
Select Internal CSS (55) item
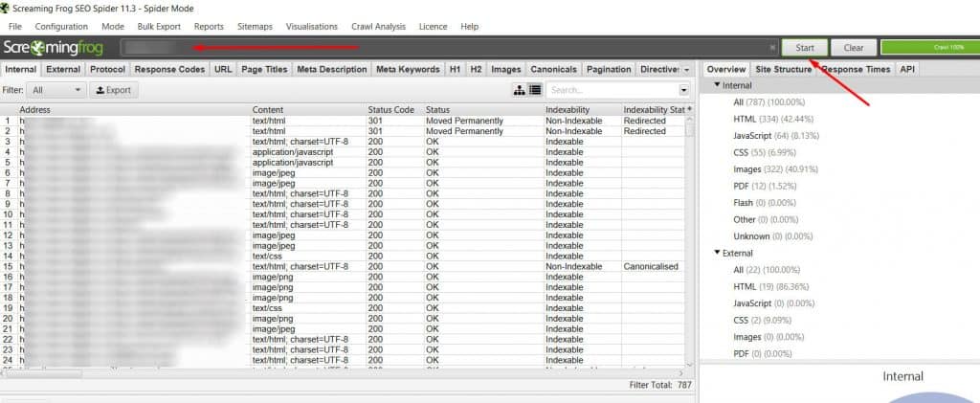click(x=764, y=152)
